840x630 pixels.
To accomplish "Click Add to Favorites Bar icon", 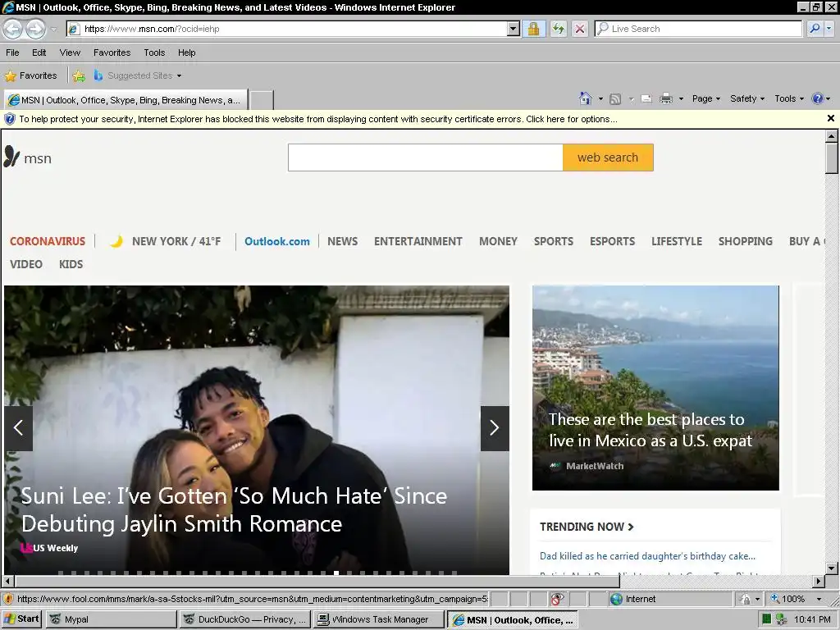I will pos(79,76).
